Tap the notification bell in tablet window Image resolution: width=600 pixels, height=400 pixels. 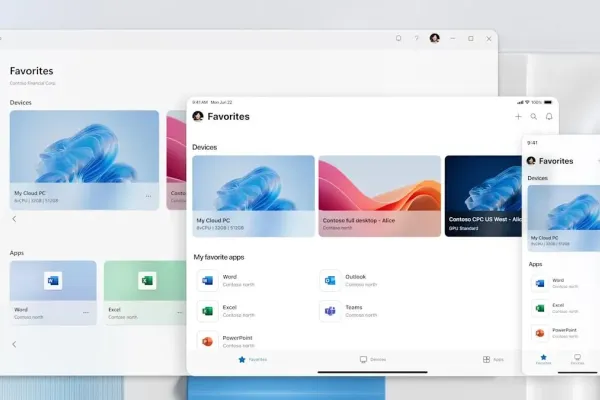(x=549, y=116)
